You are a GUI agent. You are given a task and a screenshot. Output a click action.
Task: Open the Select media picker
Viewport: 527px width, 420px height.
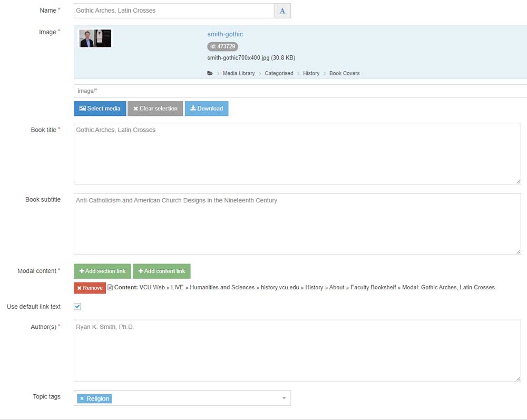pos(100,109)
